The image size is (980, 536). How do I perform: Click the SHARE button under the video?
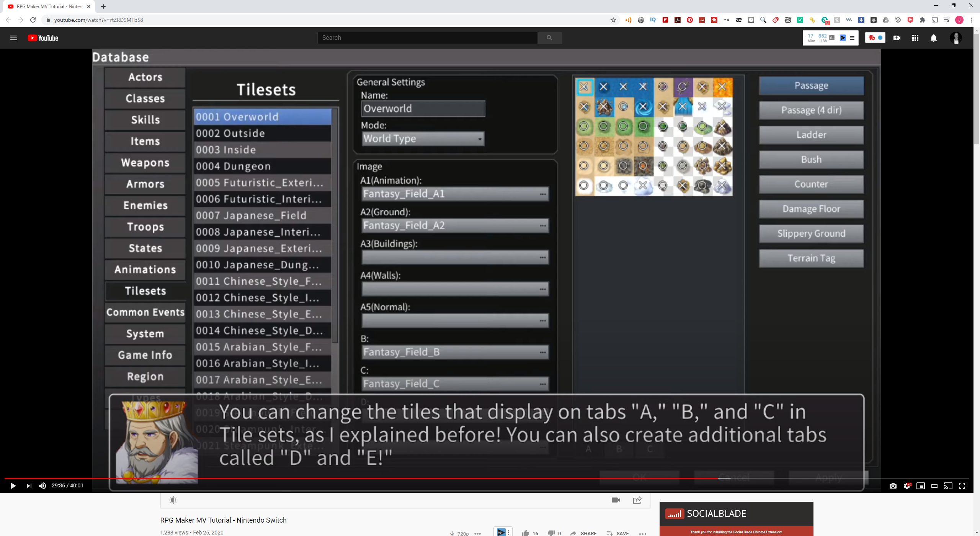click(x=583, y=533)
